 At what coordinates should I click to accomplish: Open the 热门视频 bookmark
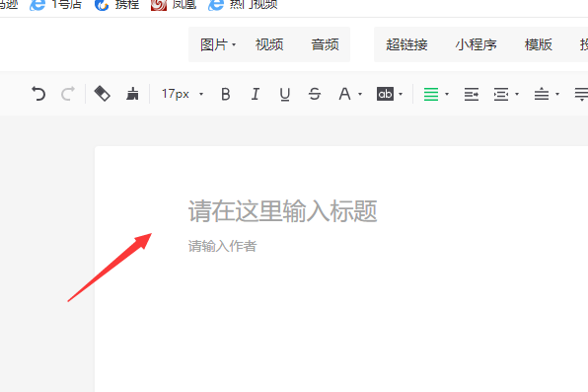point(243,5)
